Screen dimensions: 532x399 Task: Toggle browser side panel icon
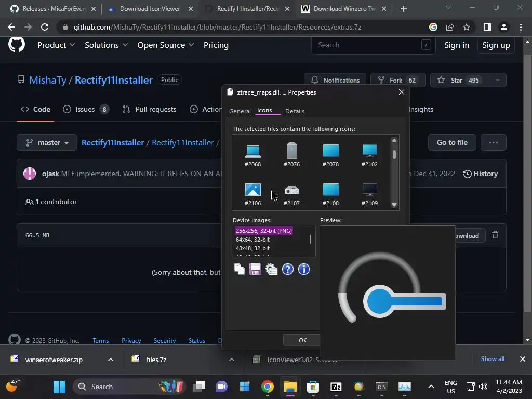click(487, 27)
